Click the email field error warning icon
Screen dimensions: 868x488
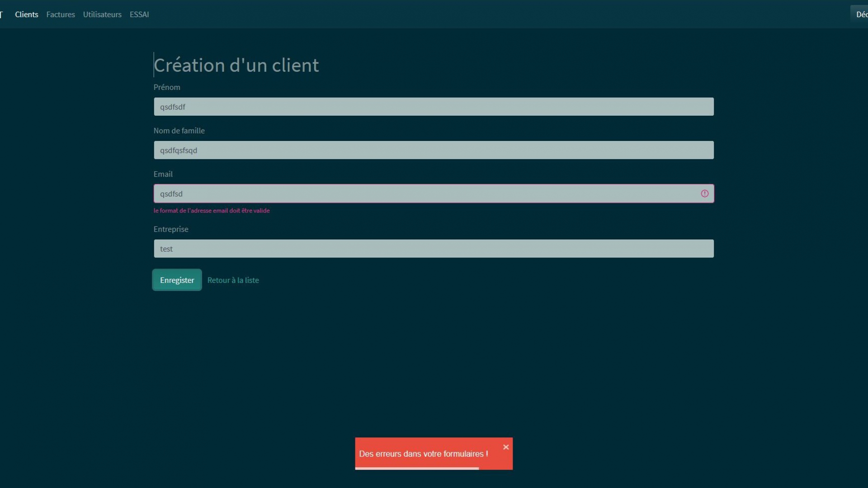(x=704, y=193)
